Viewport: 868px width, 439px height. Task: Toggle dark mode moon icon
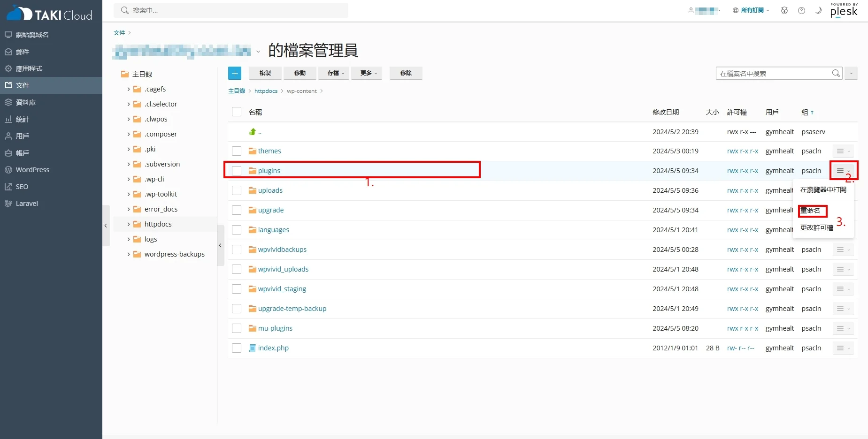pos(818,10)
